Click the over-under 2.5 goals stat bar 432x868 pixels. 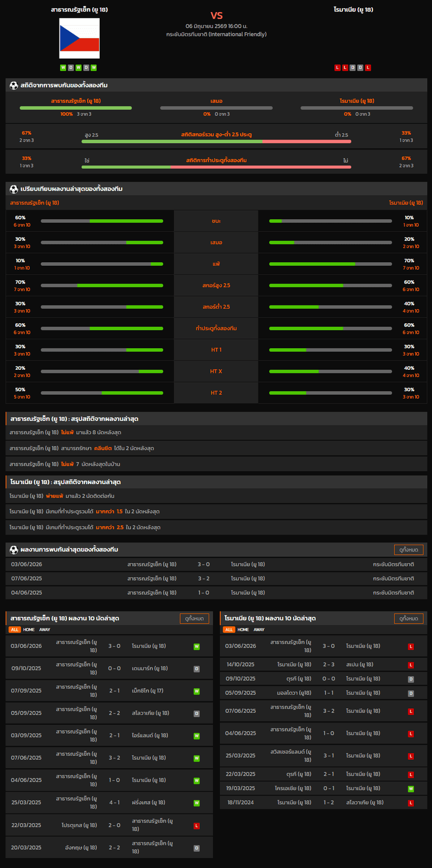[216, 141]
